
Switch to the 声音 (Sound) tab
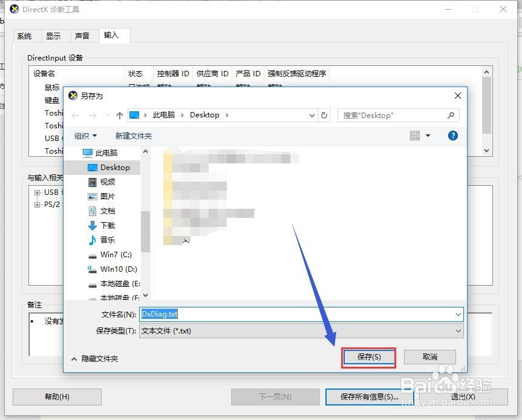pos(83,36)
